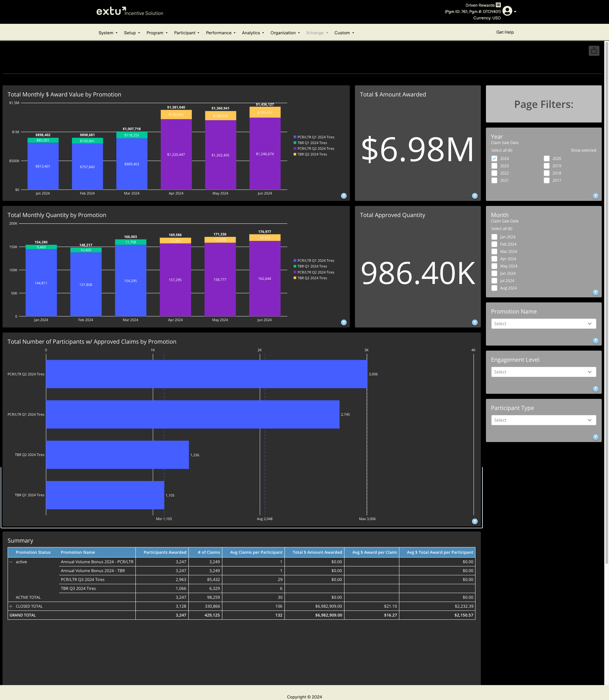Sort by Total $ Amount Awarded column header
The image size is (609, 700).
click(314, 552)
